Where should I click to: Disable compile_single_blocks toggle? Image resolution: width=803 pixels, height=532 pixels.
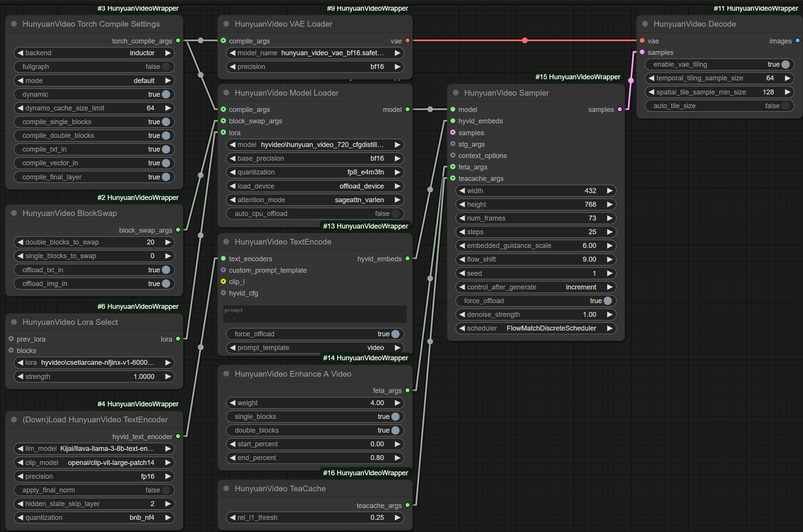[x=94, y=121]
